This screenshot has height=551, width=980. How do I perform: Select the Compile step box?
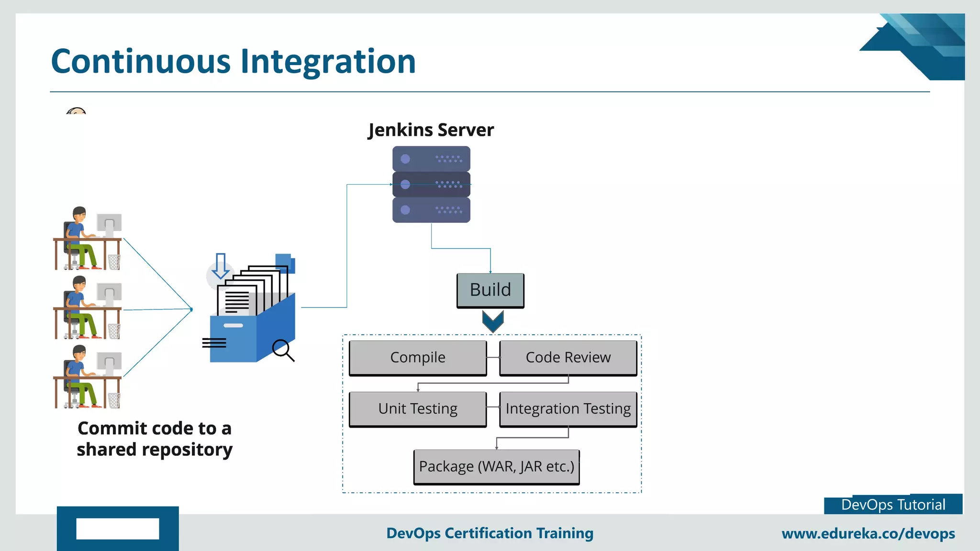418,357
